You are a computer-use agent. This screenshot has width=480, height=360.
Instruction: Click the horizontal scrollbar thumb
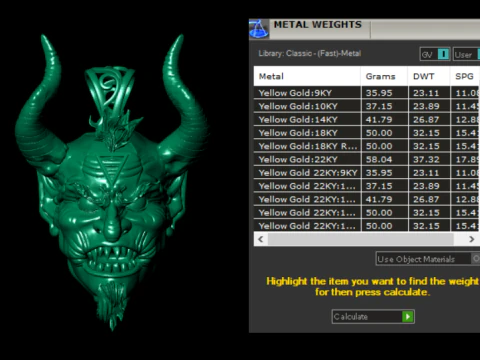(x=361, y=239)
